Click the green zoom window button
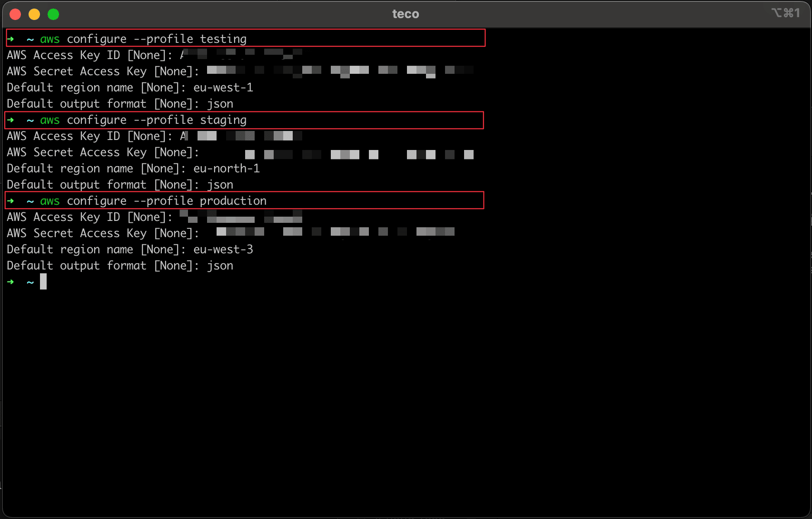Viewport: 812px width, 519px height. click(x=53, y=14)
